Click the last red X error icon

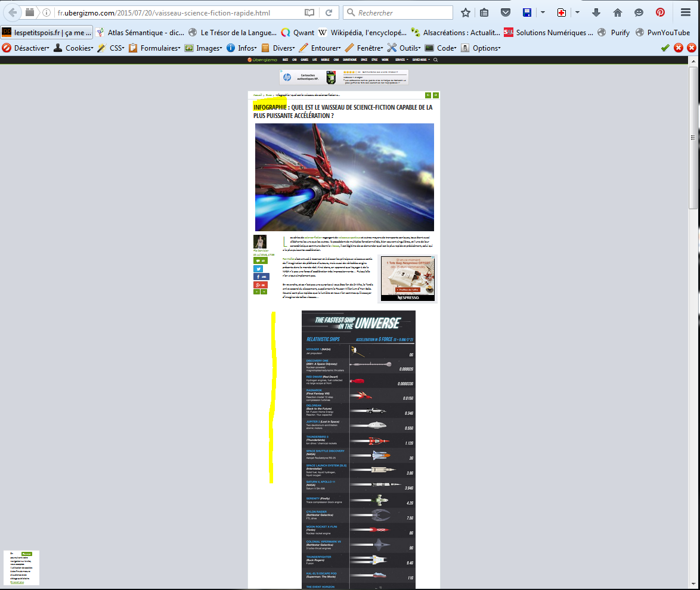click(692, 48)
